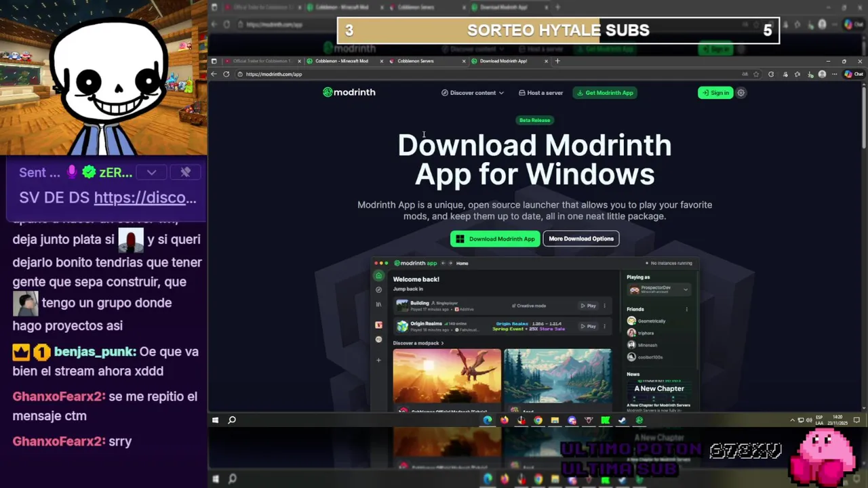Open Steam from the taskbar
This screenshot has width=868, height=488.
(622, 420)
